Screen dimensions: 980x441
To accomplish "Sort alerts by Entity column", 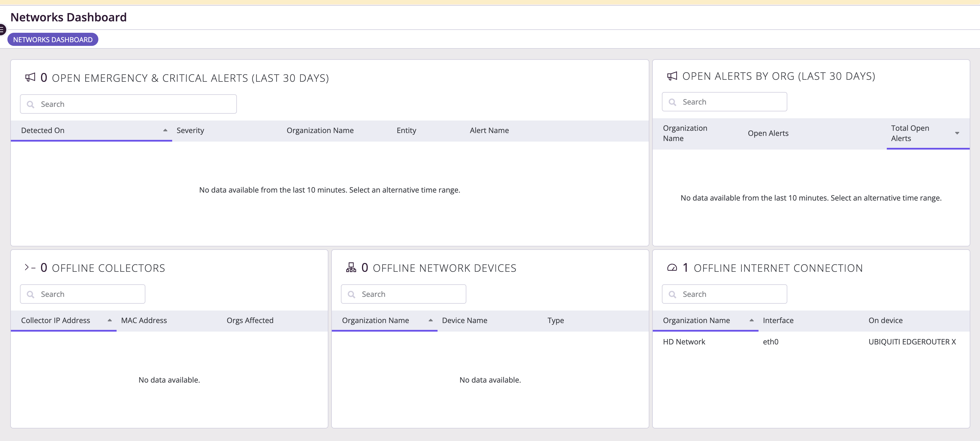I will (x=406, y=130).
